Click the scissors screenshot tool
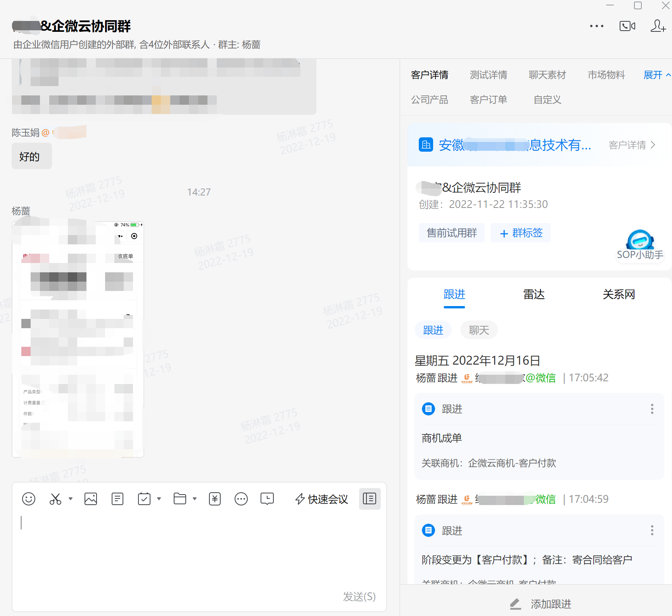The height and width of the screenshot is (616, 672). 55,499
